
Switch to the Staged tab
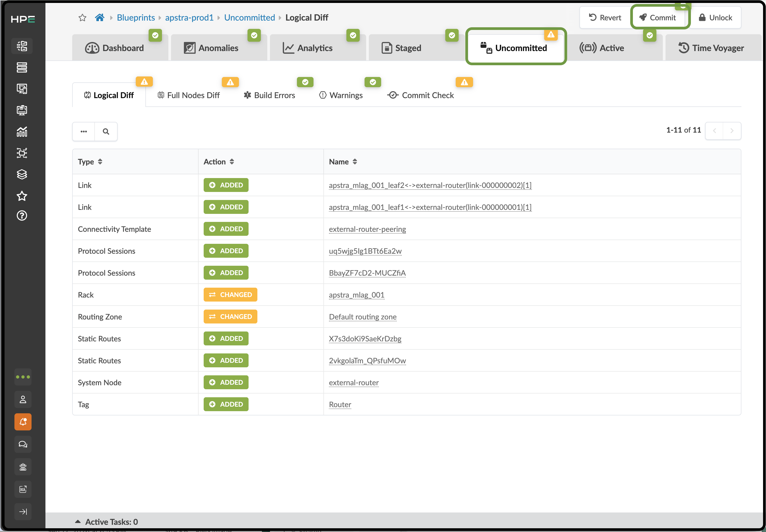pyautogui.click(x=416, y=48)
